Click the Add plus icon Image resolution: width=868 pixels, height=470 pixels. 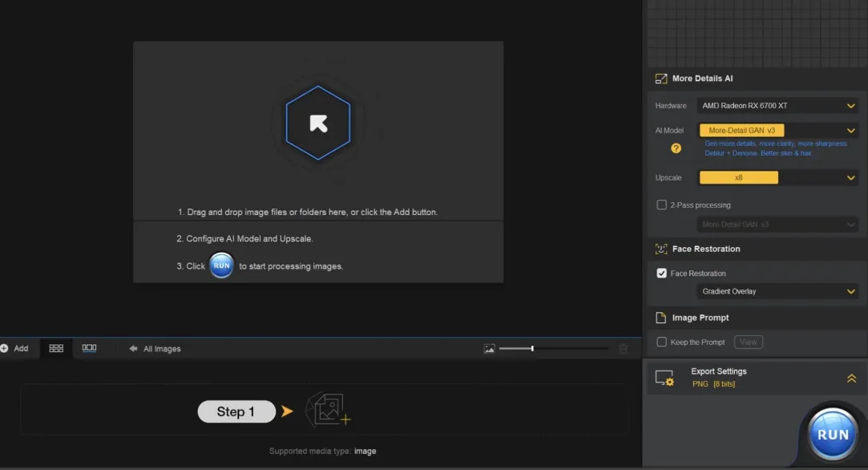(x=5, y=348)
